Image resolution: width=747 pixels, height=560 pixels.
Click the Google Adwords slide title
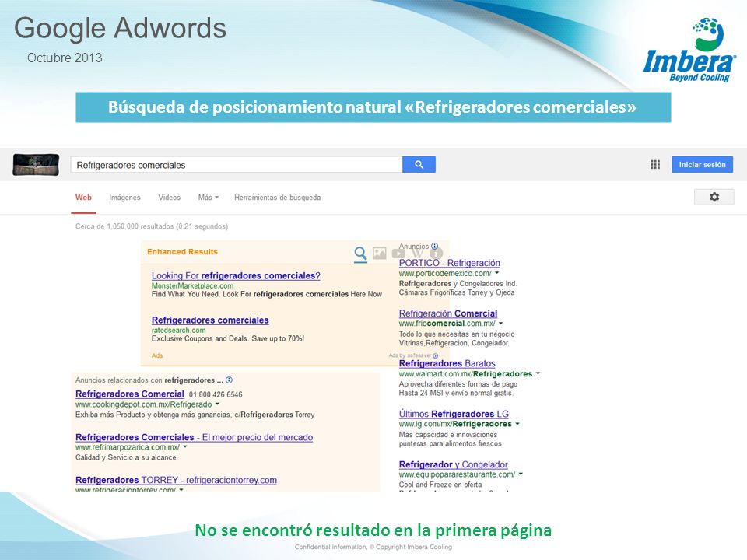click(120, 28)
